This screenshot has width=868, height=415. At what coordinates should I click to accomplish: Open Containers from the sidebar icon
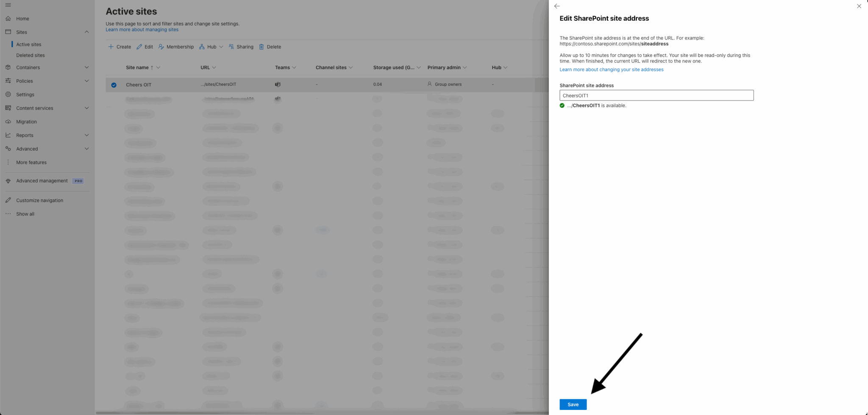8,67
